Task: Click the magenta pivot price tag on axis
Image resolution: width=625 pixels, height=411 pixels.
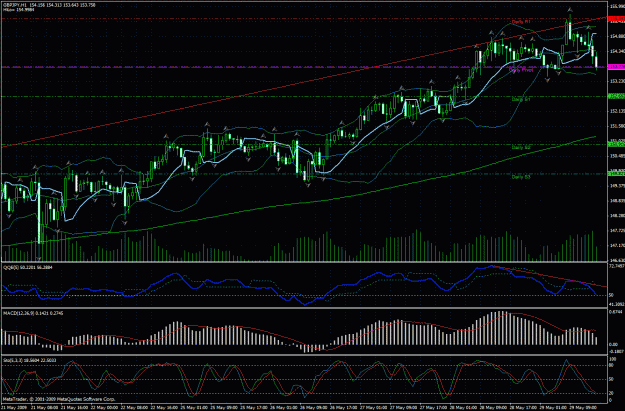Action: (x=616, y=67)
